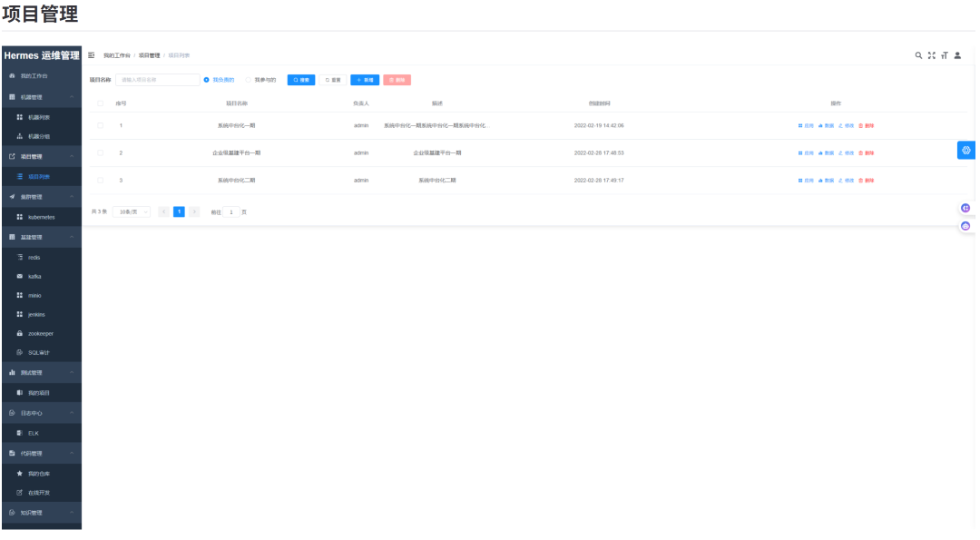Open redis in the sidebar
The width and height of the screenshot is (980, 540).
[x=41, y=258]
